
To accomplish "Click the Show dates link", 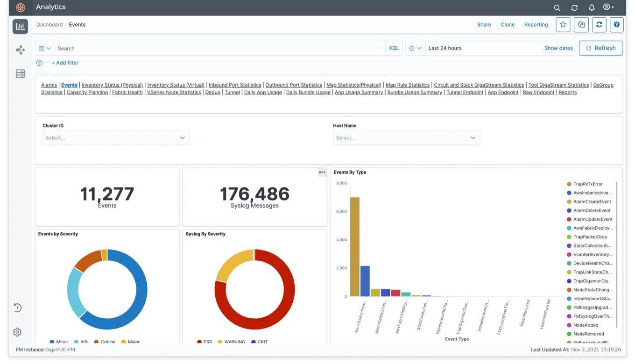I will [558, 48].
